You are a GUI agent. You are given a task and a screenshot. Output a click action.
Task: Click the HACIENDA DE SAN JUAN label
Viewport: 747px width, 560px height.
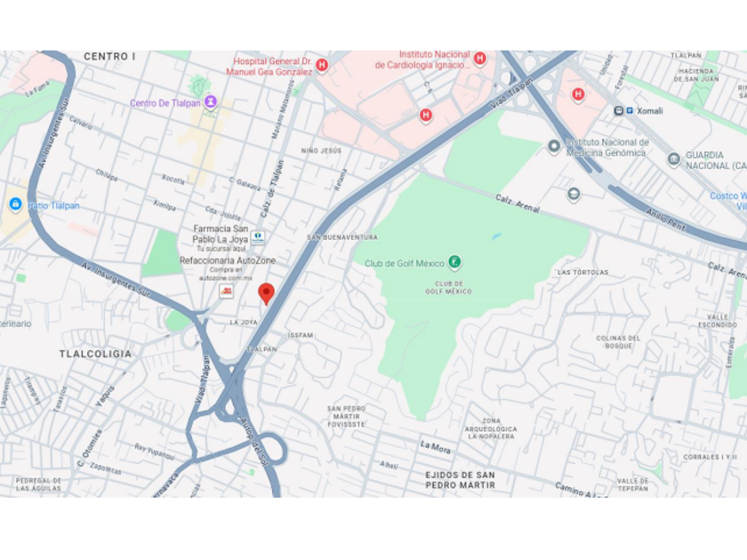(696, 75)
